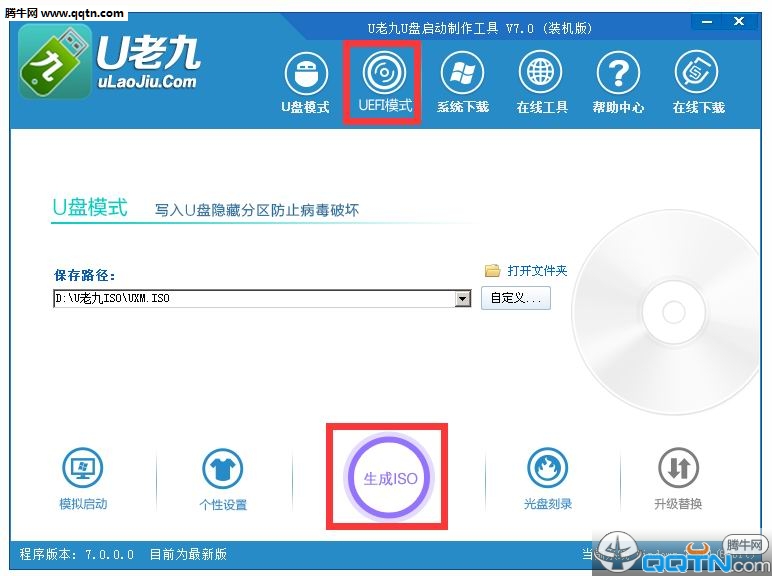772x576 pixels.
Task: Click the folder icon beside 打开文件夹
Action: click(x=492, y=270)
